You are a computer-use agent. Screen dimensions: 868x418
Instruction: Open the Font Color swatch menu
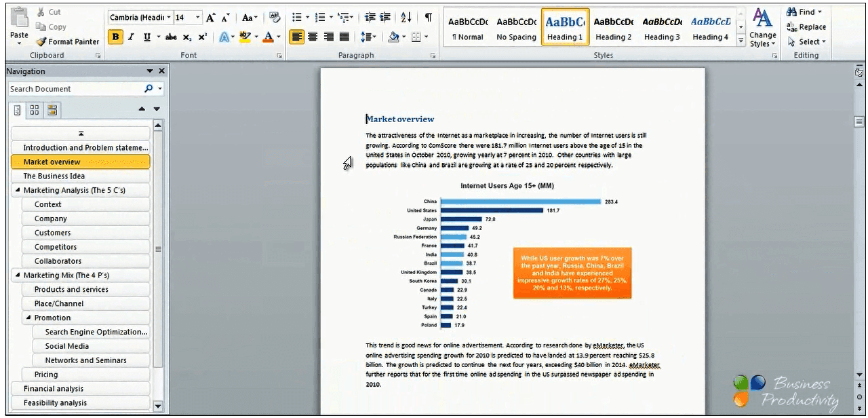click(278, 37)
